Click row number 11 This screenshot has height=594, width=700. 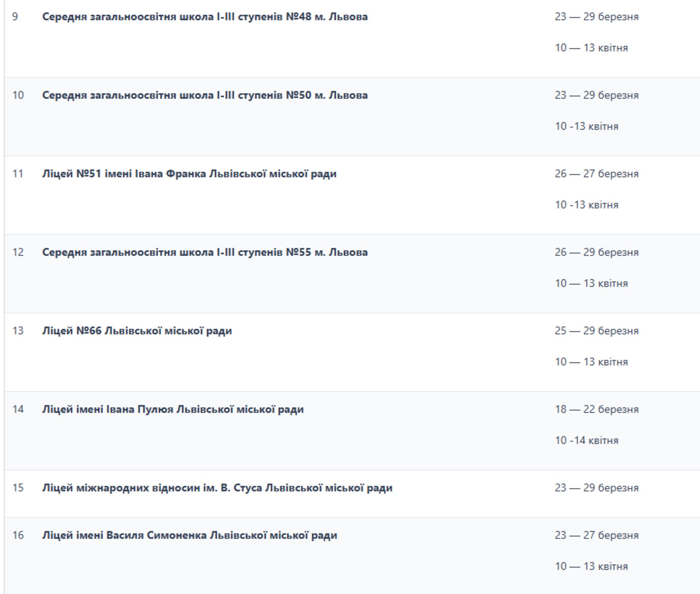tap(18, 174)
